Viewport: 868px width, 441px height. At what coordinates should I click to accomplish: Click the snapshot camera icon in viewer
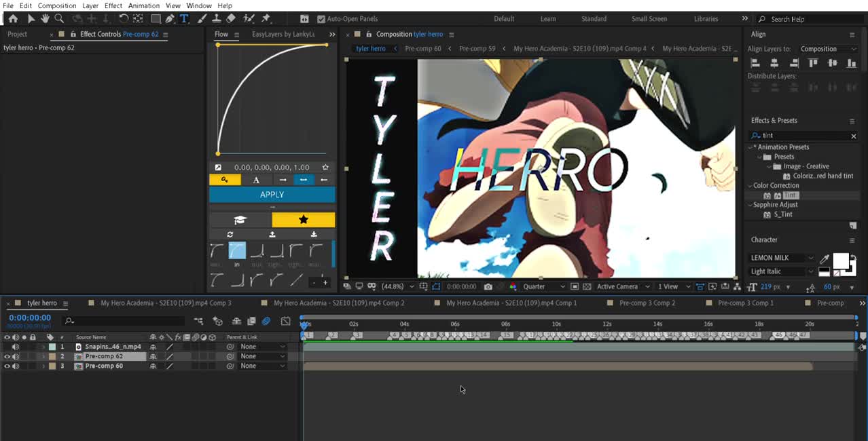[x=488, y=287]
